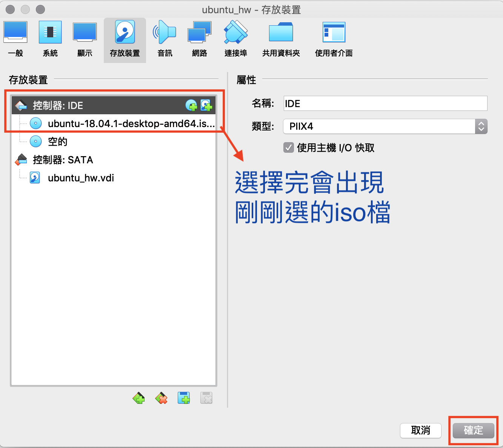This screenshot has height=448, width=503.
Task: Select the 控制器: IDE tree row
Action: point(114,105)
